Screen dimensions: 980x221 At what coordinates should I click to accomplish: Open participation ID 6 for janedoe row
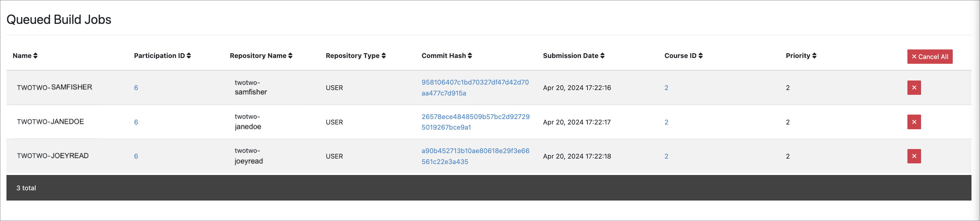coord(136,122)
